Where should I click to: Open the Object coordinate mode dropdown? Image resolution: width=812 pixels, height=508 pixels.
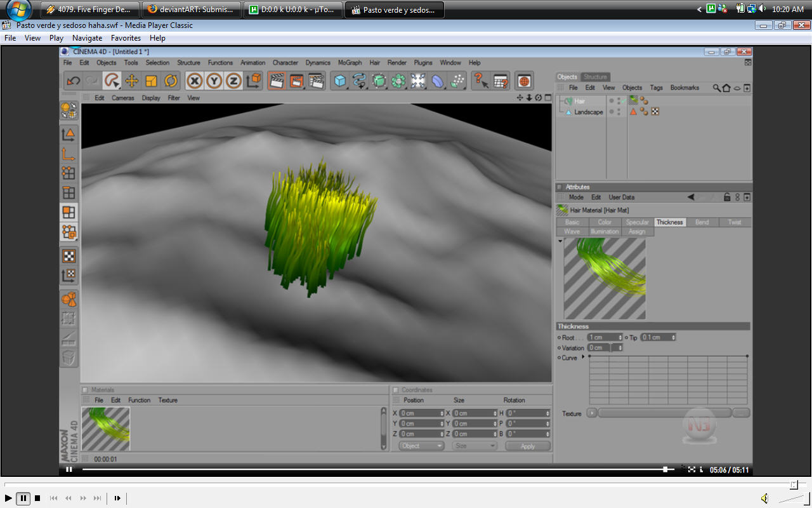click(422, 446)
